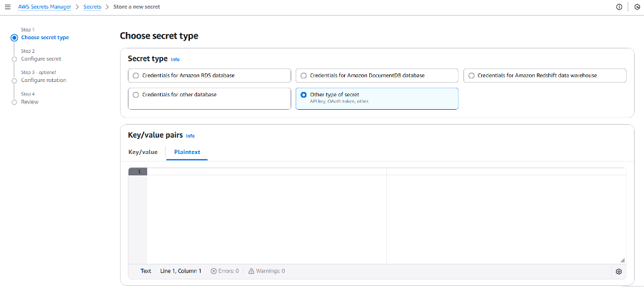Select Other type of secret option
Screen dimensions: 644x288
[x=304, y=94]
